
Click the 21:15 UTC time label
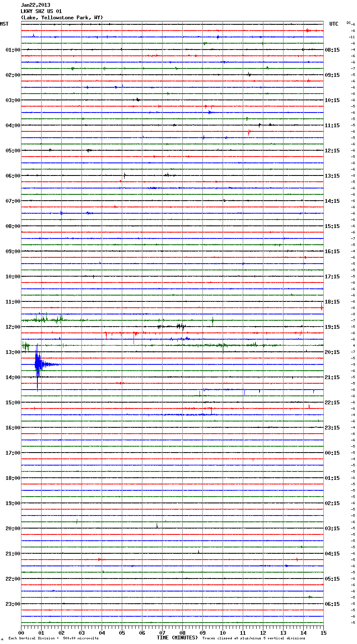pyautogui.click(x=332, y=377)
